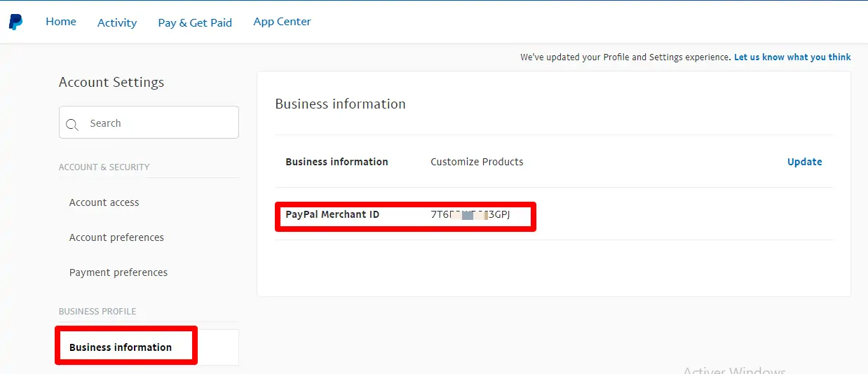
Task: Select Business information under Business Profile
Action: 121,347
